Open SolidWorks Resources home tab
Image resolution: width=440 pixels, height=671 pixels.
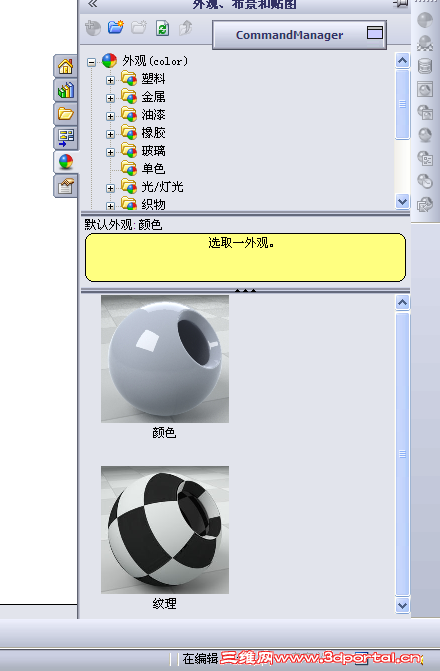pyautogui.click(x=65, y=66)
